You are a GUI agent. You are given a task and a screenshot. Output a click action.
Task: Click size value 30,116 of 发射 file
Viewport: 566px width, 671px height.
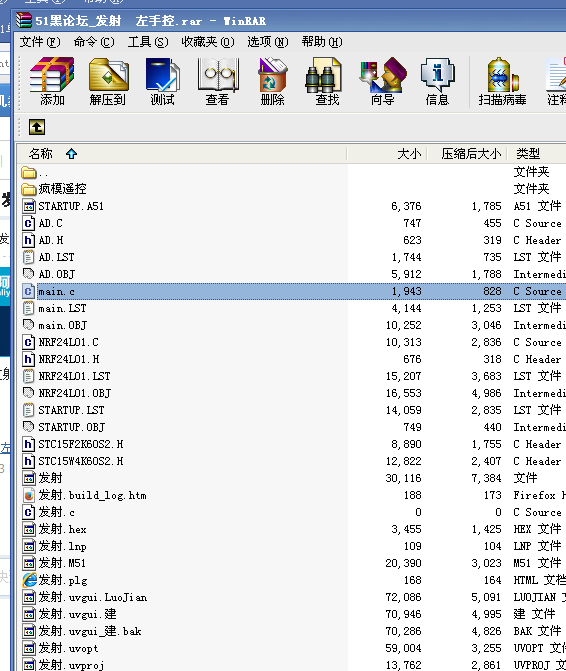point(403,478)
